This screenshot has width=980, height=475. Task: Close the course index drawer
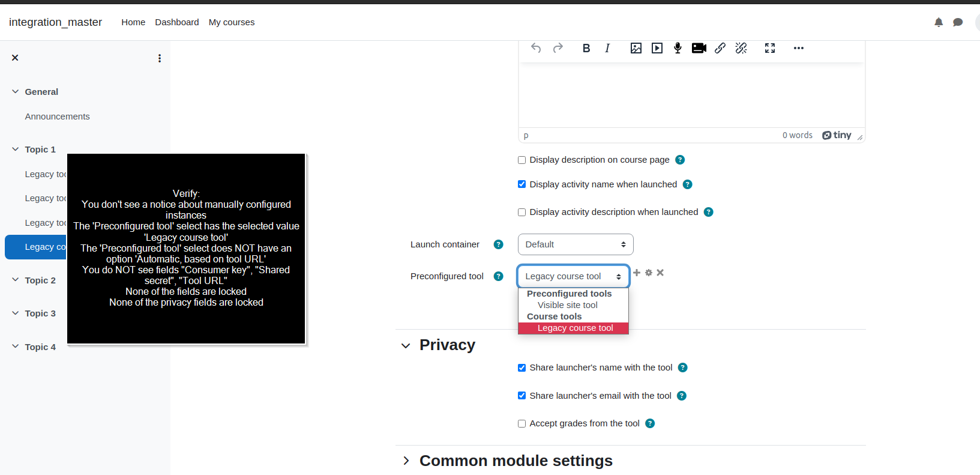coord(15,58)
